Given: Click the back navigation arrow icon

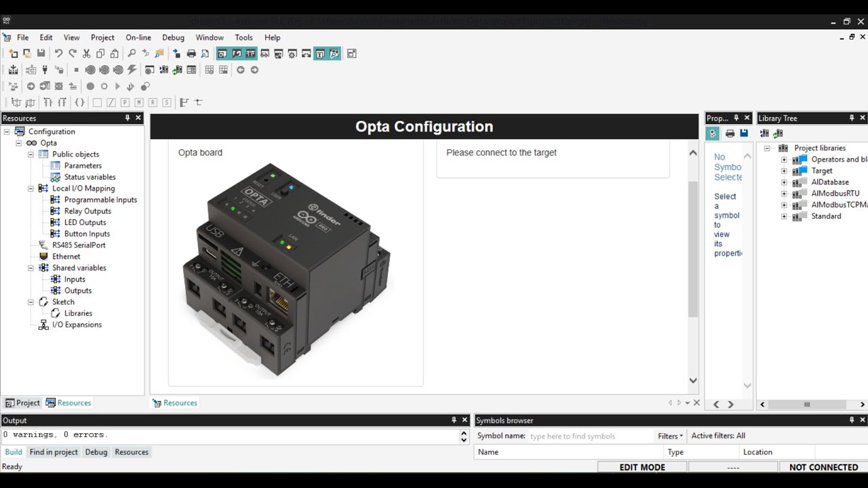Looking at the screenshot, I should pyautogui.click(x=240, y=70).
